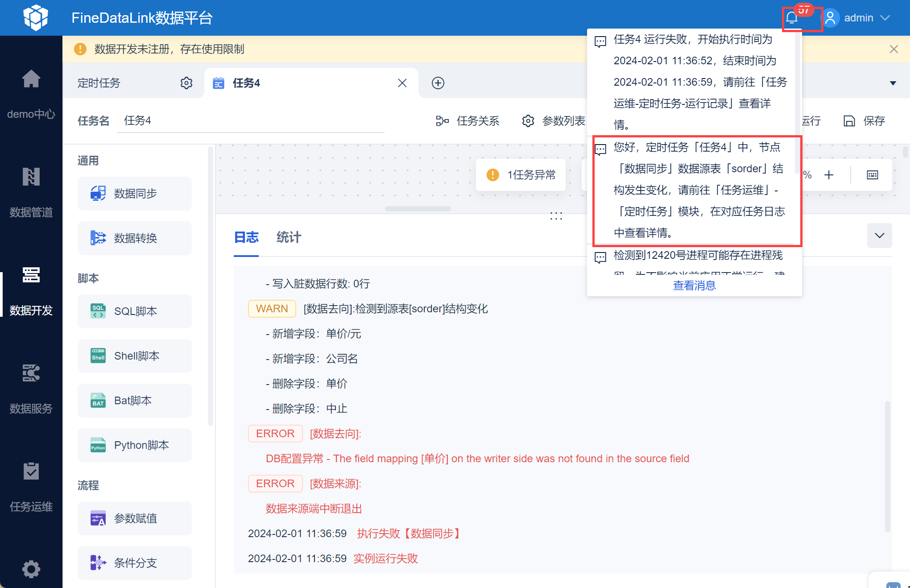Screen dimensions: 910x588
Task: Click the 任务名 input field
Action: [250, 121]
